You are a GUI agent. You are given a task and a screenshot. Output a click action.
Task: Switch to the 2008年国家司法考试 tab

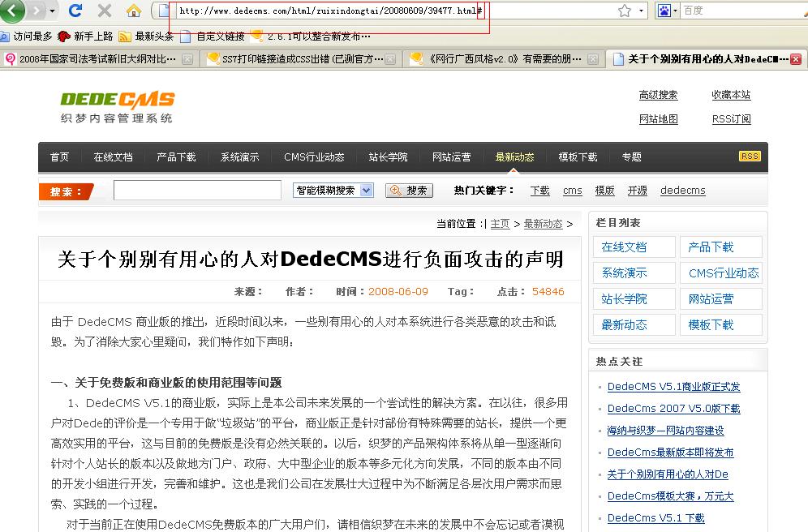pyautogui.click(x=98, y=59)
